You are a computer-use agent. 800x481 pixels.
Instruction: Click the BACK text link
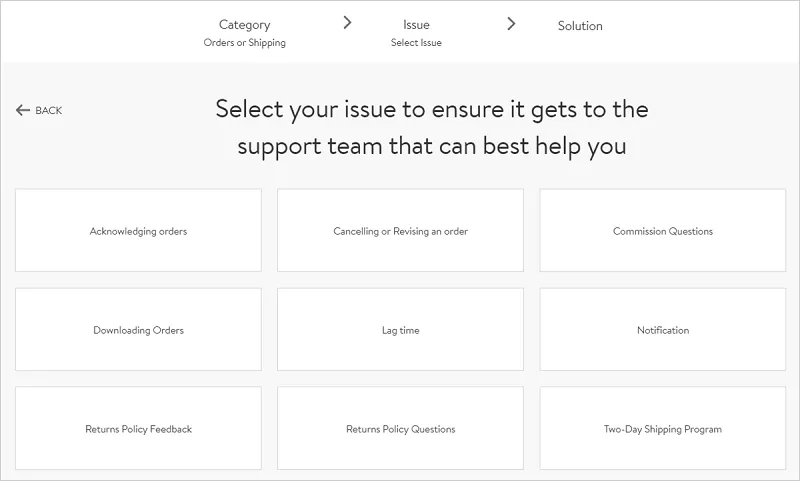48,110
